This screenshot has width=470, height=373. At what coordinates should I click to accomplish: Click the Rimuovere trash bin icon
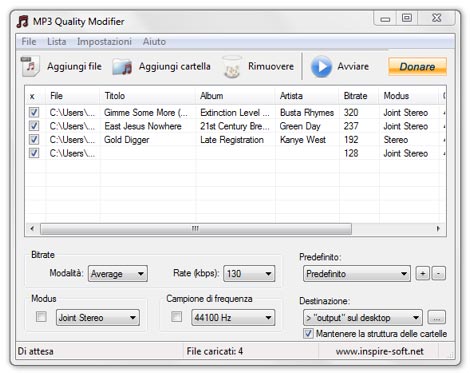pyautogui.click(x=232, y=67)
